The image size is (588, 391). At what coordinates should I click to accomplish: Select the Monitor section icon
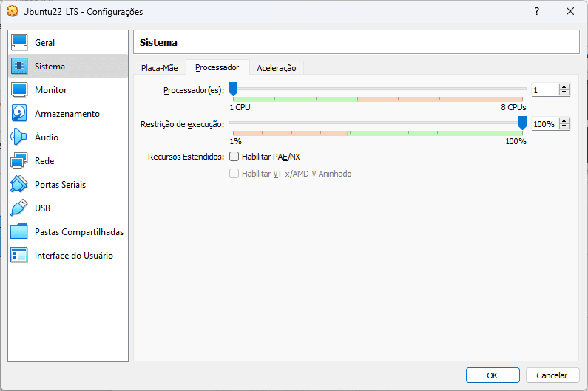19,90
